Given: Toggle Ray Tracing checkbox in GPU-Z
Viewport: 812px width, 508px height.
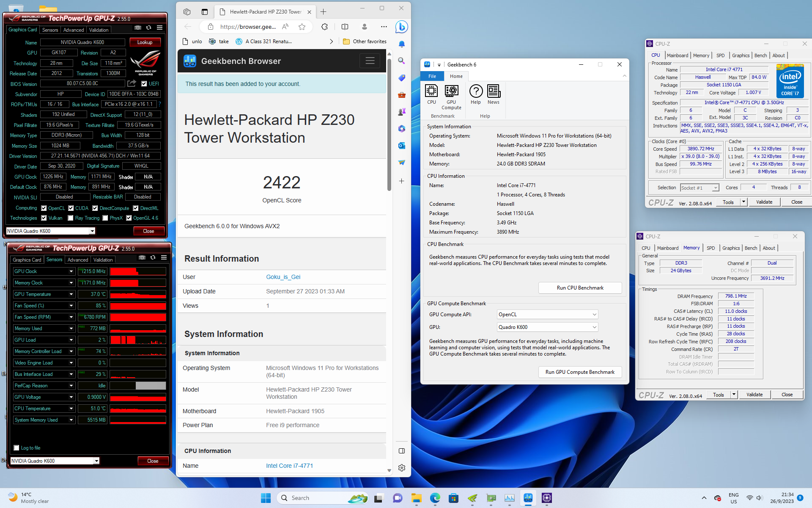Looking at the screenshot, I should (71, 218).
